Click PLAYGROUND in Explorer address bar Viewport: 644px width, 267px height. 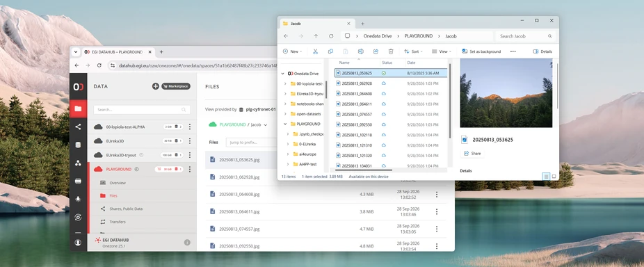tap(419, 36)
